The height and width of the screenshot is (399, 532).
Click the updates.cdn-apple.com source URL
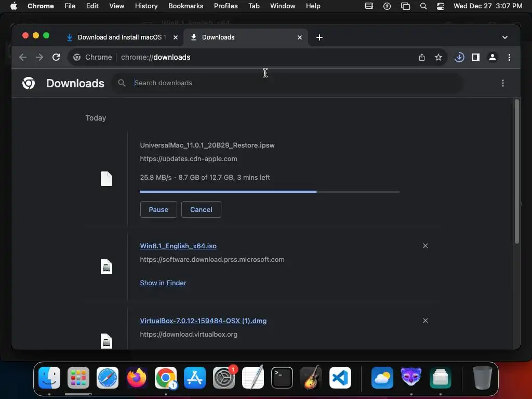pyautogui.click(x=189, y=159)
